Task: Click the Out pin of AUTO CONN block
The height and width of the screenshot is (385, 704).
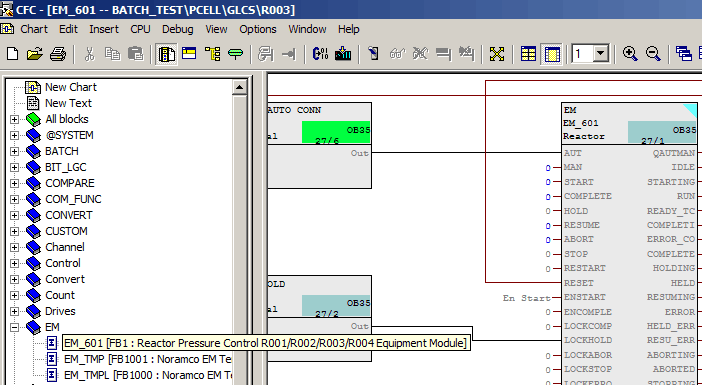Action: [360, 153]
